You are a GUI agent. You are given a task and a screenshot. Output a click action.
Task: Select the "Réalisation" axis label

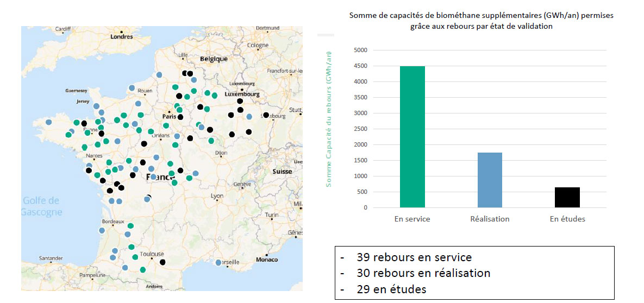(490, 219)
